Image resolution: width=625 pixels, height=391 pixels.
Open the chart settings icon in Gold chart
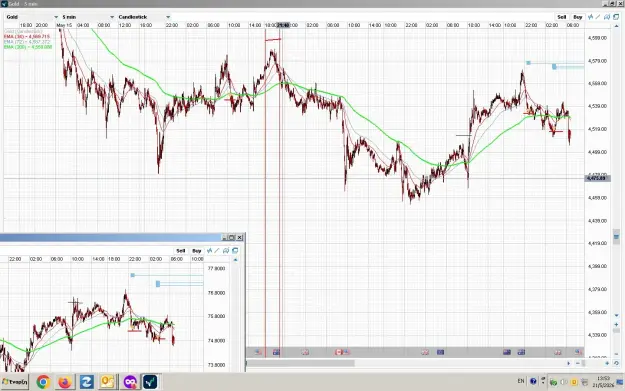tap(607, 17)
